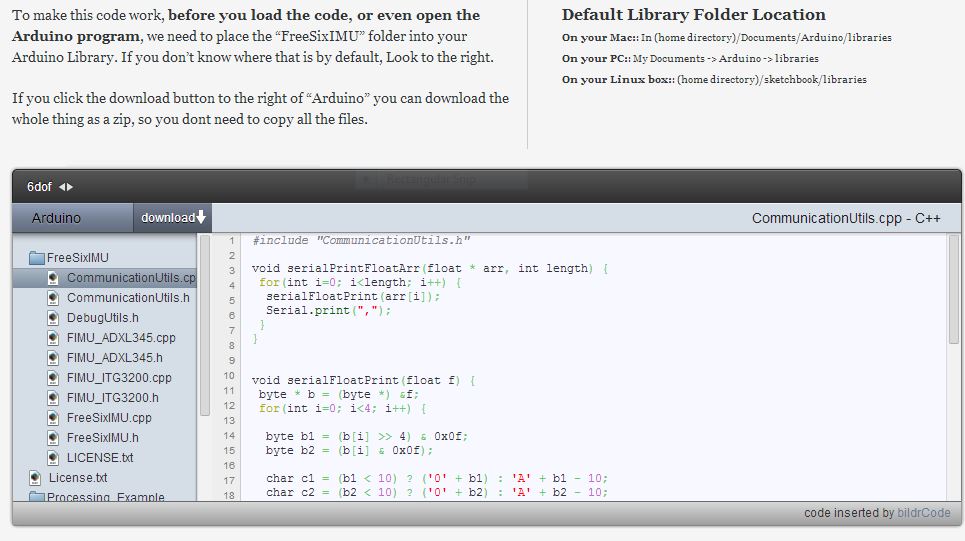Click the download button with arrow
Image resolution: width=965 pixels, height=541 pixels.
click(x=173, y=218)
